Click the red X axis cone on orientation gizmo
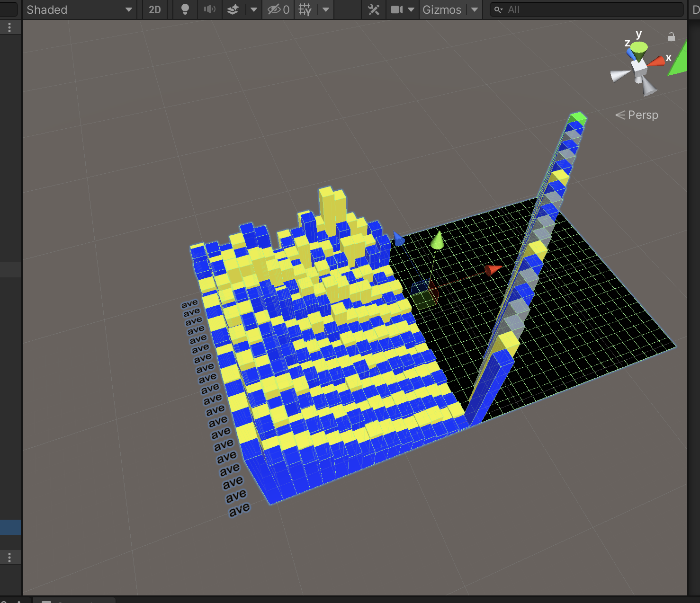 point(656,61)
